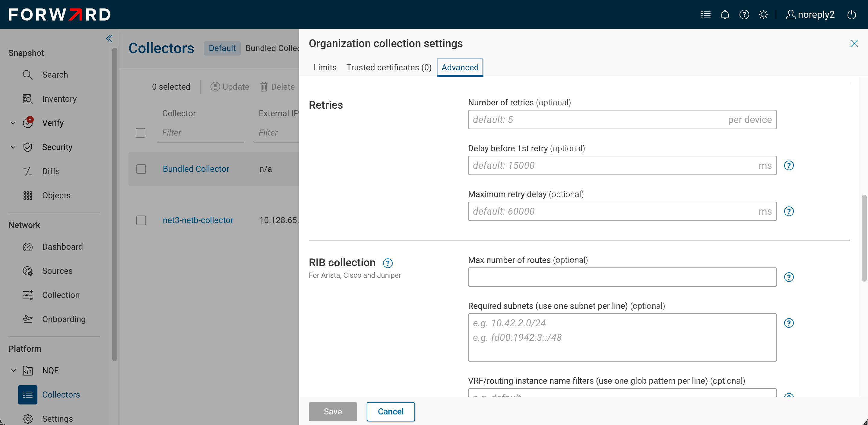This screenshot has height=425, width=868.
Task: Click the 'n/a' External IP cell
Action: click(265, 169)
